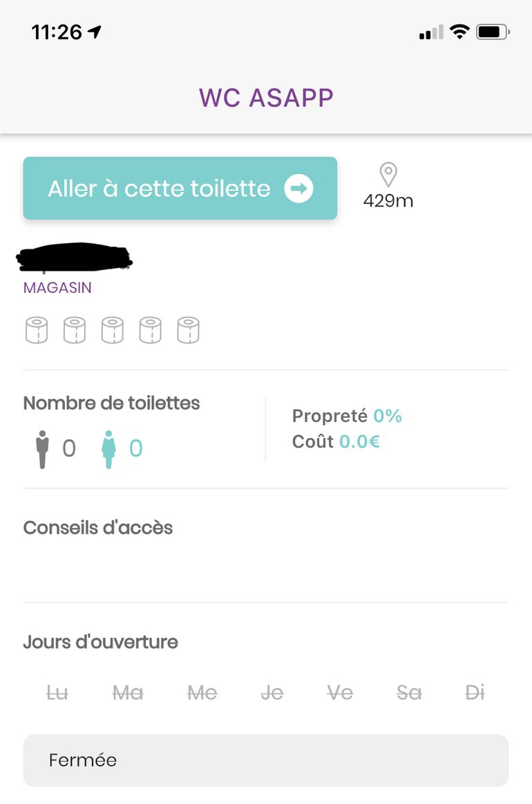
Task: Toggle the Me (Wednesday) opening day
Action: pyautogui.click(x=202, y=692)
